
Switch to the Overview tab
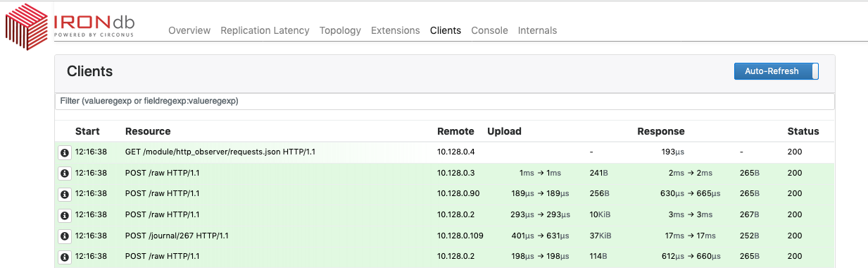tap(189, 30)
